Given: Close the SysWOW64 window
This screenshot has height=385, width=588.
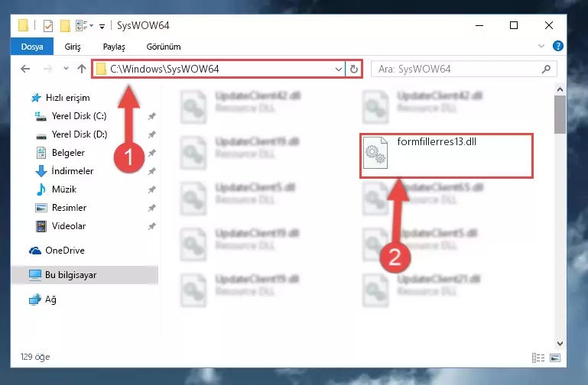Looking at the screenshot, I should pyautogui.click(x=549, y=25).
